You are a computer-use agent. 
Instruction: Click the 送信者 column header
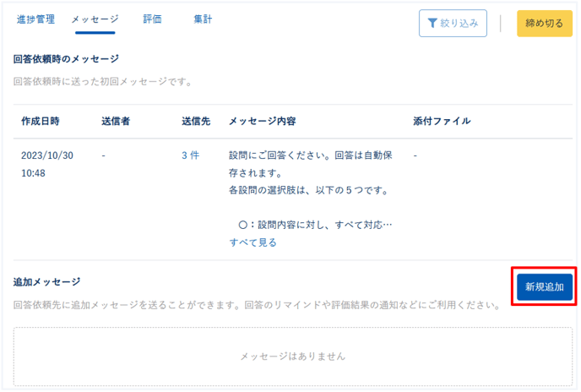coord(116,122)
